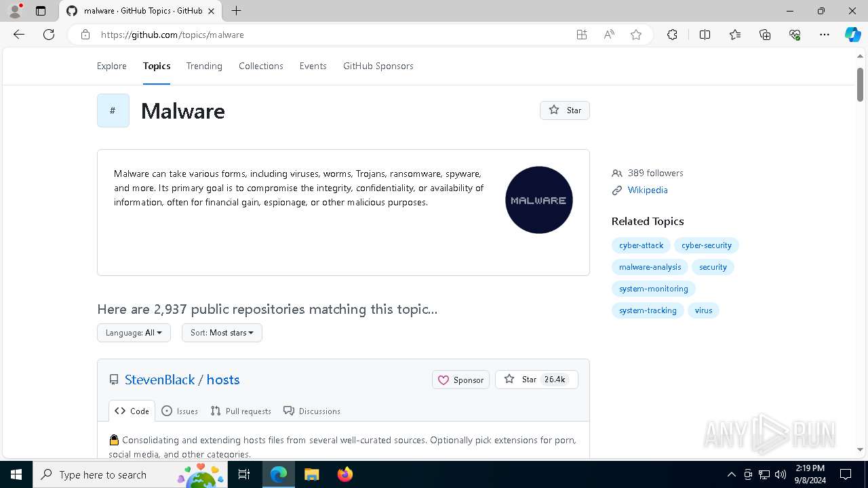Go to the Events tab
Screen dimensions: 868x488
click(313, 66)
